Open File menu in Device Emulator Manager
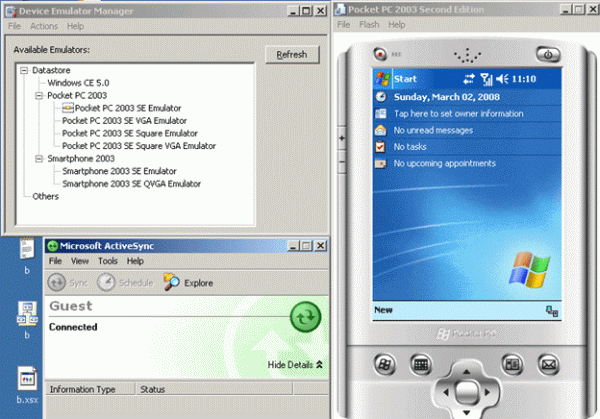The image size is (600, 419). pos(14,26)
